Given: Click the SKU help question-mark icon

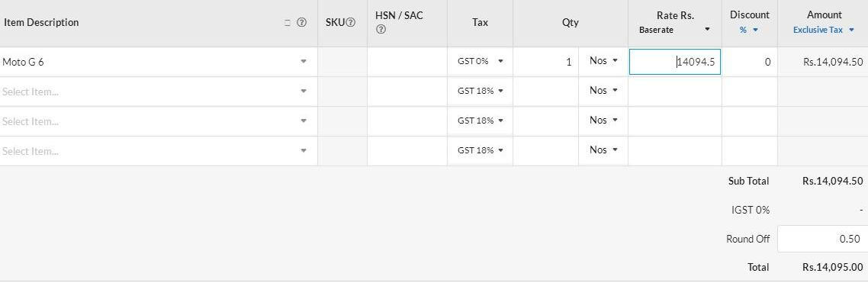Looking at the screenshot, I should click(x=350, y=23).
